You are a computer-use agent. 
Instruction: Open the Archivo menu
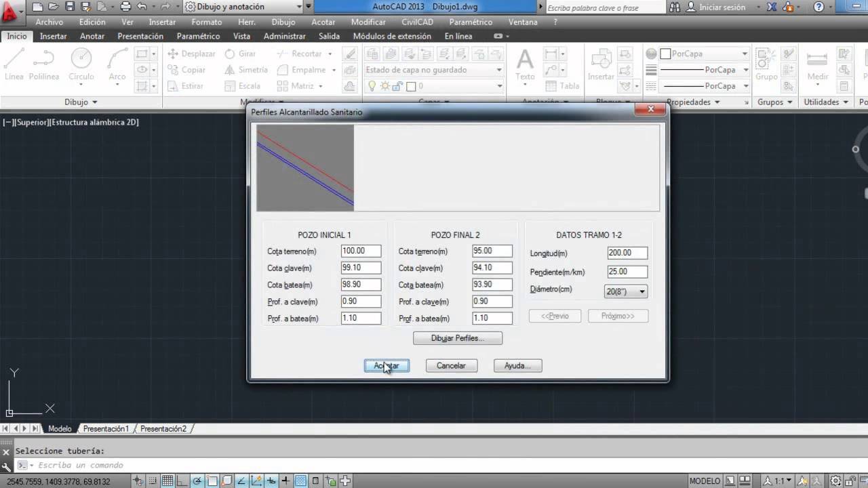50,22
